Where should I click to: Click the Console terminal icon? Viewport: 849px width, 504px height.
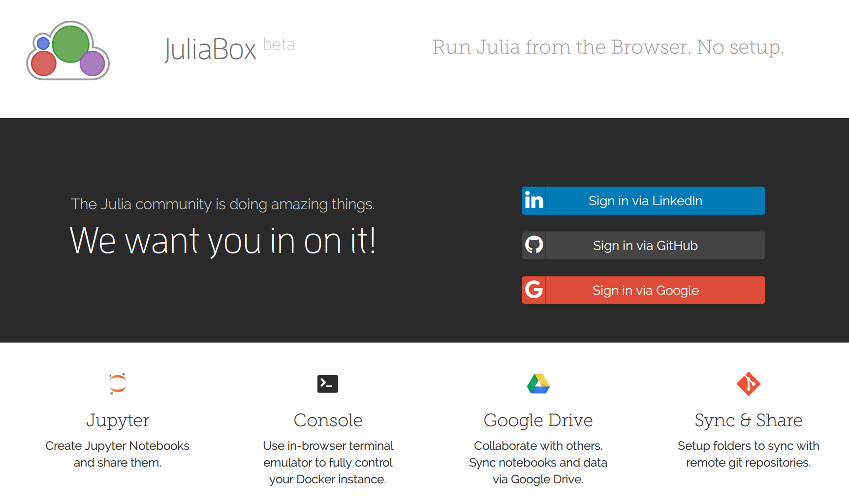(328, 383)
